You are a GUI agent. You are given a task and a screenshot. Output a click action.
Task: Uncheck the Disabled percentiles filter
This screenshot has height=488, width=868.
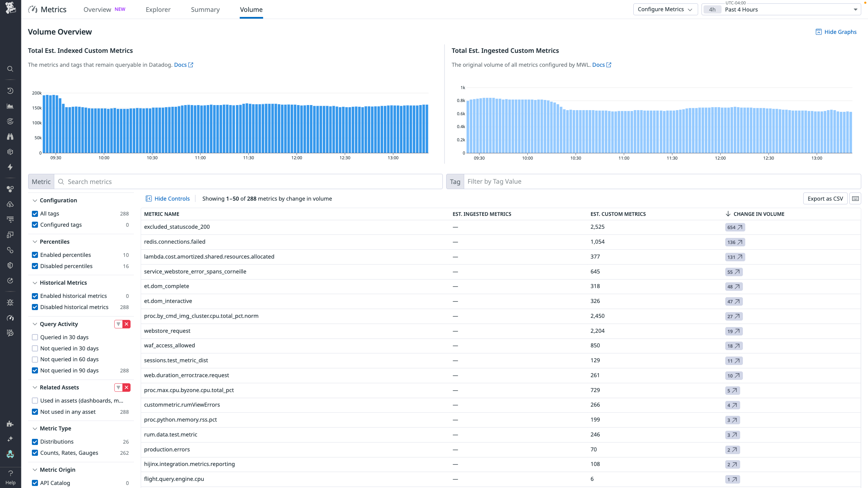tap(35, 266)
